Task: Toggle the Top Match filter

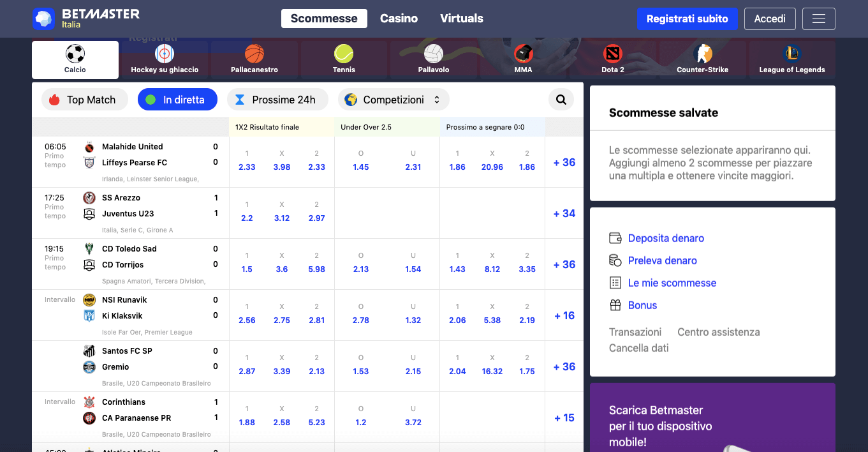Action: (84, 100)
